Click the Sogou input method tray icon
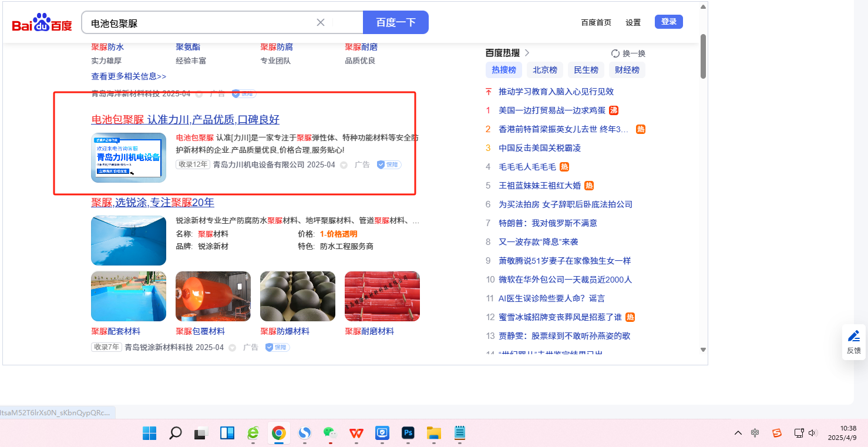The width and height of the screenshot is (868, 447). pos(776,433)
